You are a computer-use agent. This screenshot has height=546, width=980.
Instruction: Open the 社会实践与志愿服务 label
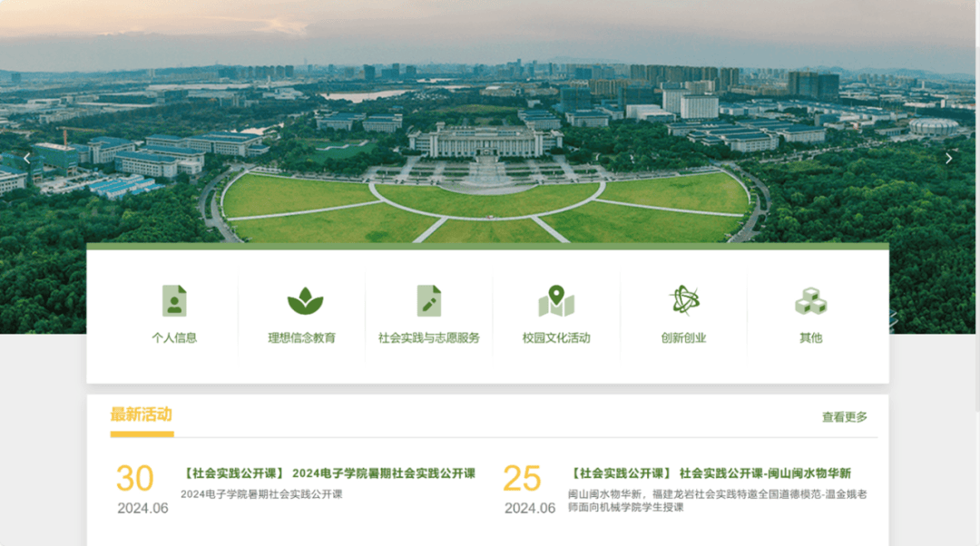coord(428,338)
